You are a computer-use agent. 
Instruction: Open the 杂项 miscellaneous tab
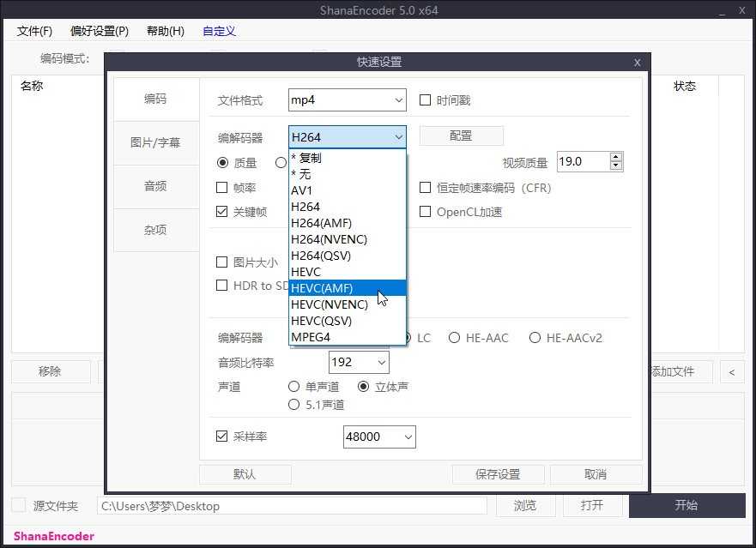155,230
